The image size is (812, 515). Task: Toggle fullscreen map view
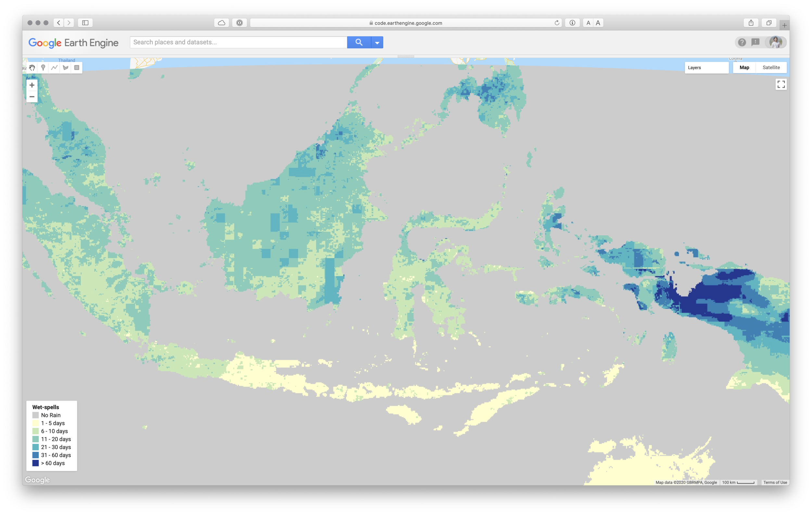point(781,84)
